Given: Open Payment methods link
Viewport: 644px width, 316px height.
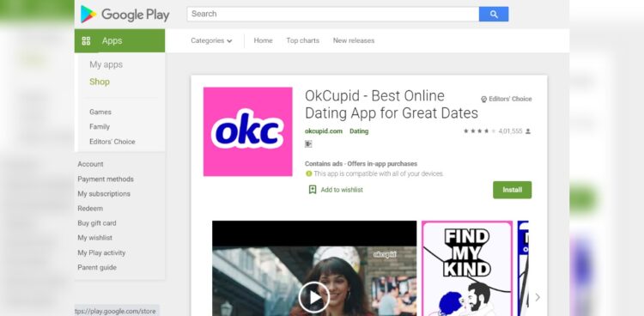Looking at the screenshot, I should pos(106,179).
